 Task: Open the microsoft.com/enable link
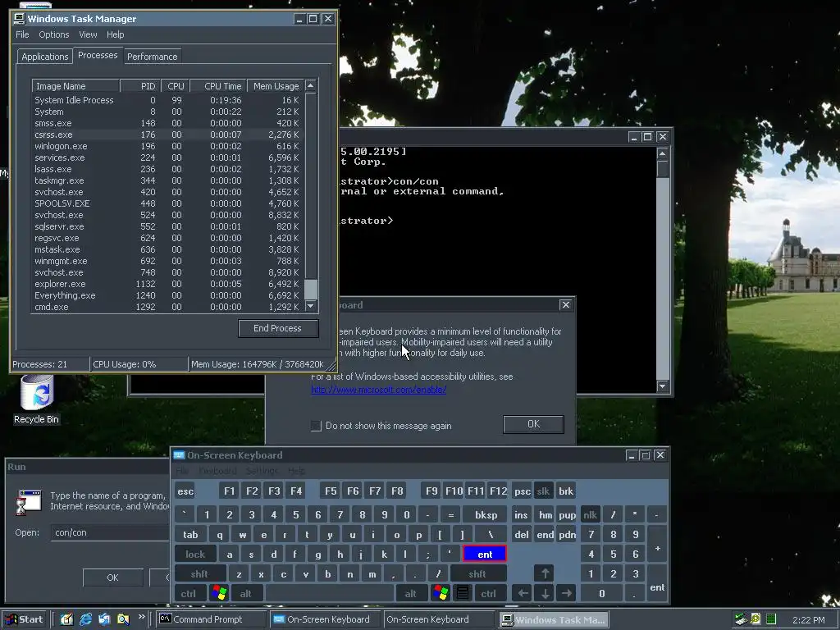tap(379, 390)
